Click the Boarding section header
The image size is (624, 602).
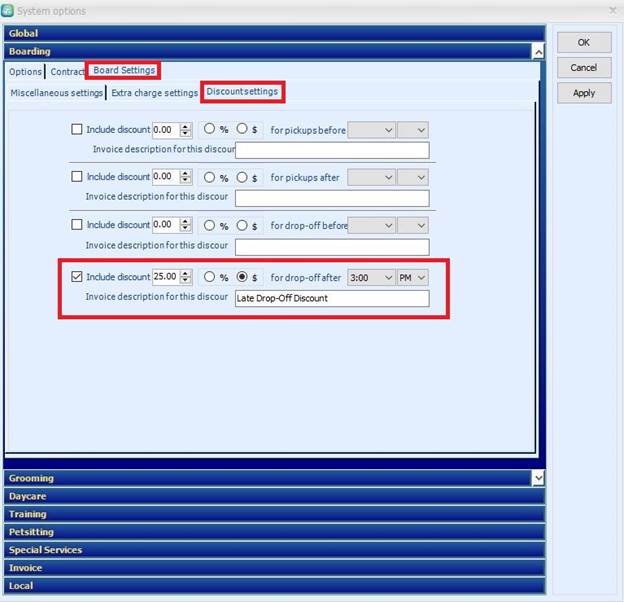tap(267, 52)
